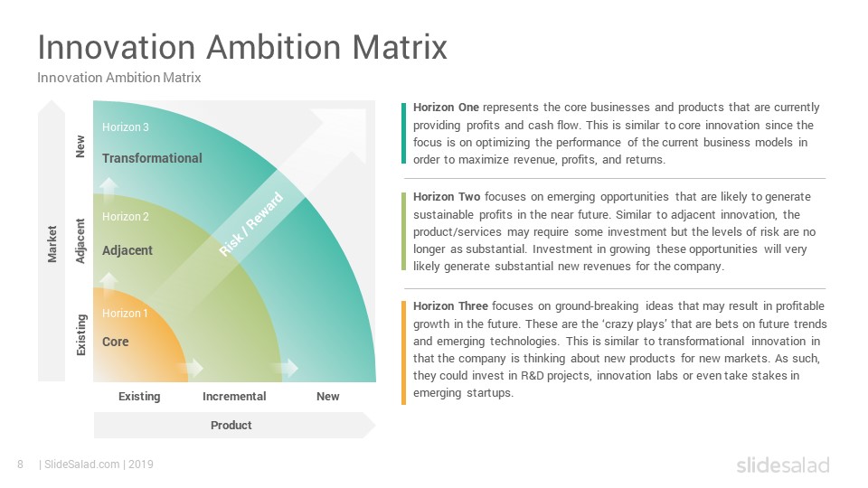Open the SlideSalad.com footer link

pyautogui.click(x=81, y=465)
